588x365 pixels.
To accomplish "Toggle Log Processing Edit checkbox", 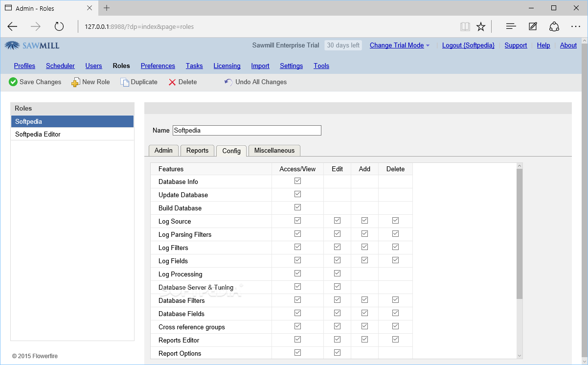I will [337, 274].
